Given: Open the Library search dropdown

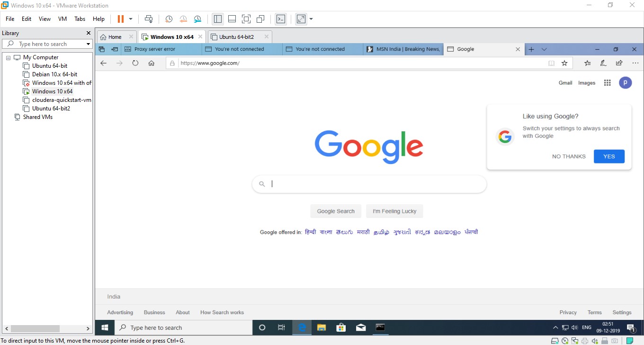Looking at the screenshot, I should point(88,44).
